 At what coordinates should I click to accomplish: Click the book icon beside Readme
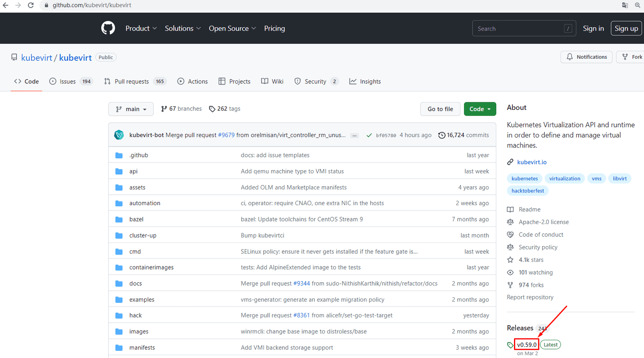510,210
